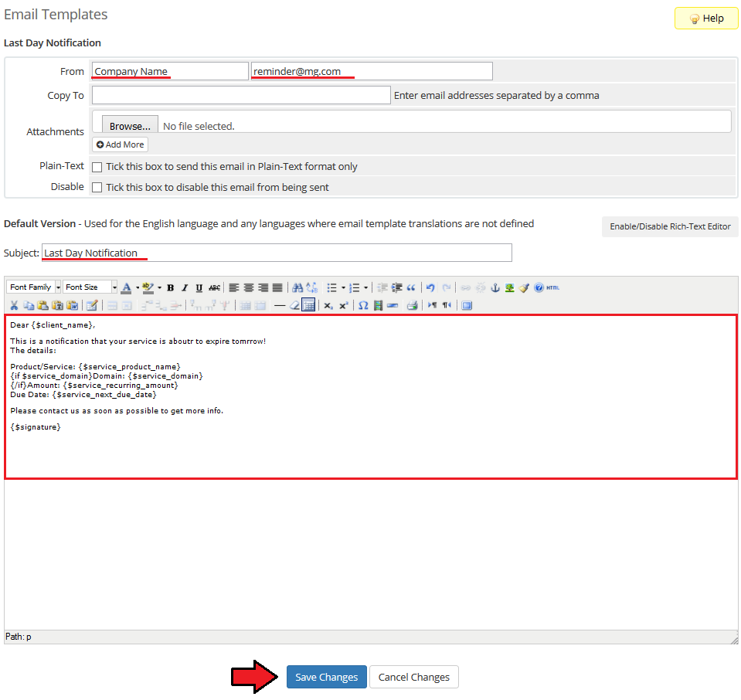Remove formatting with the eraser icon
Screen dimensions: 741x700
coord(294,306)
